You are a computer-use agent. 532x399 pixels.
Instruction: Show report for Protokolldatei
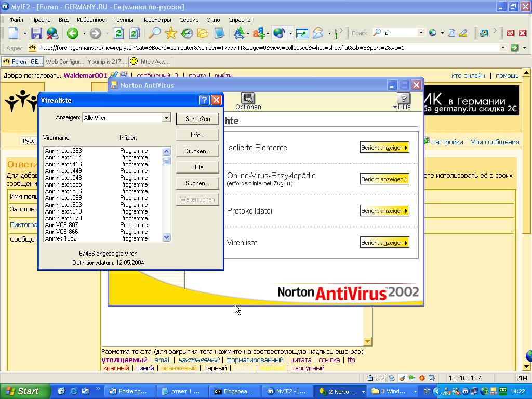[x=384, y=211]
